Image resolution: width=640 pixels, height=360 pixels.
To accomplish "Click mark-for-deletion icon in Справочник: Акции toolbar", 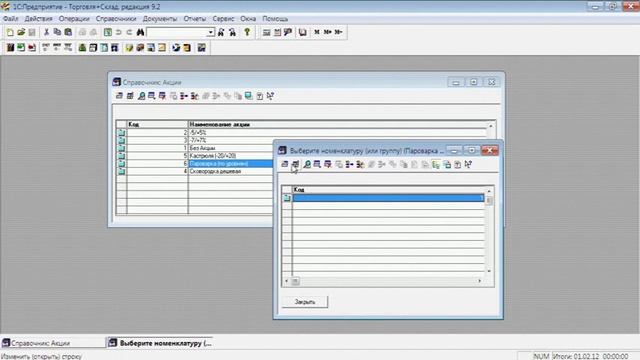I will [x=162, y=96].
